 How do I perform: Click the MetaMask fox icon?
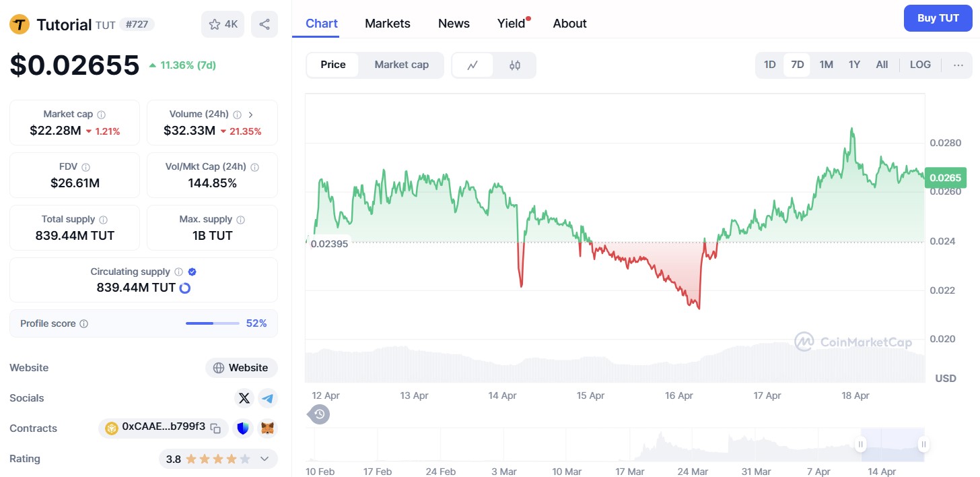268,428
